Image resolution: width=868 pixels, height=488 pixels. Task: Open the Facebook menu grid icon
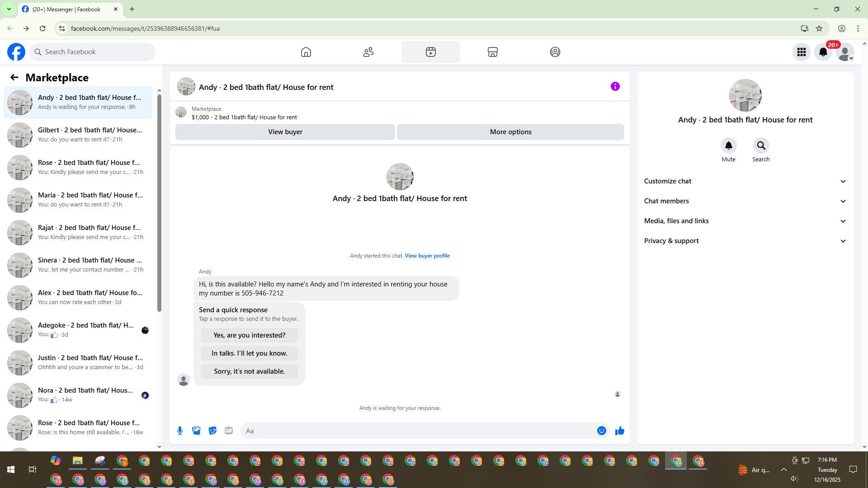(802, 52)
